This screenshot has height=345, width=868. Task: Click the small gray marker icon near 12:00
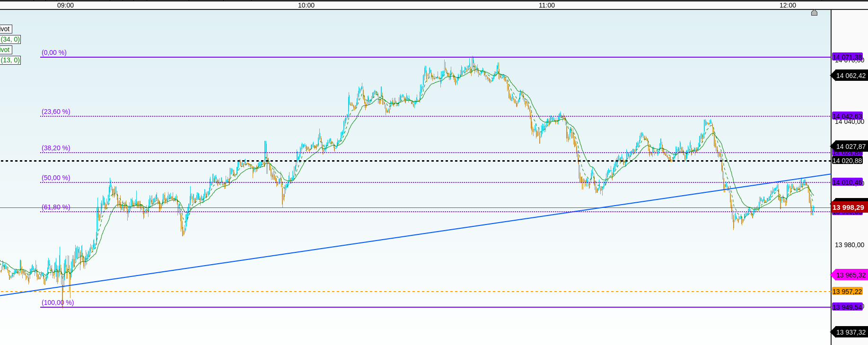click(814, 13)
